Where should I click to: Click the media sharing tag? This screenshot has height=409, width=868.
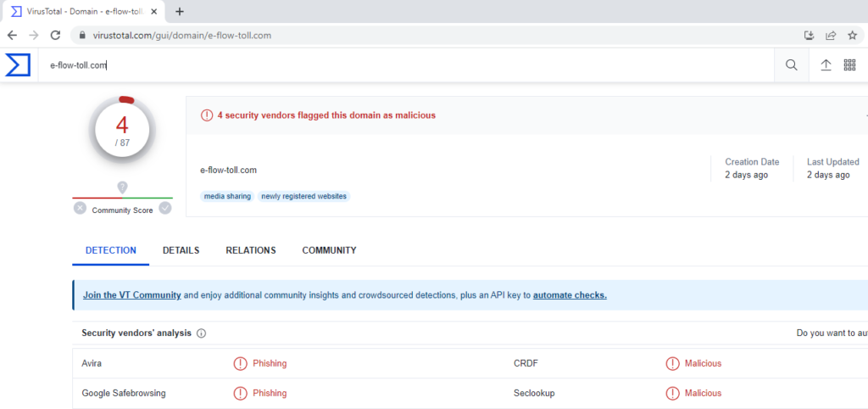pos(227,196)
